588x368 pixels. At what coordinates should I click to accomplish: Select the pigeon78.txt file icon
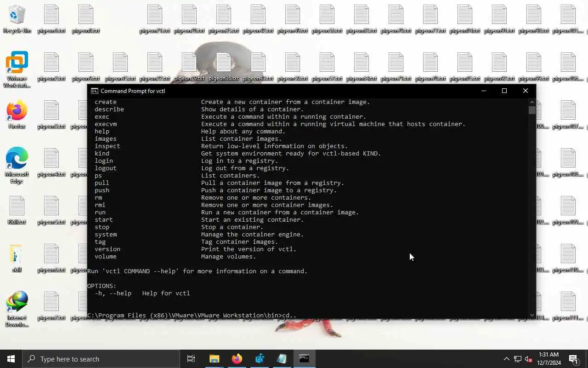point(430,67)
